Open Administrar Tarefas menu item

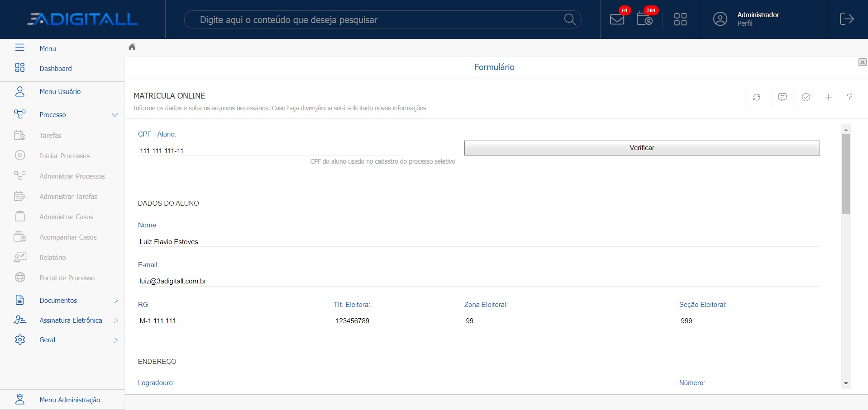[68, 197]
